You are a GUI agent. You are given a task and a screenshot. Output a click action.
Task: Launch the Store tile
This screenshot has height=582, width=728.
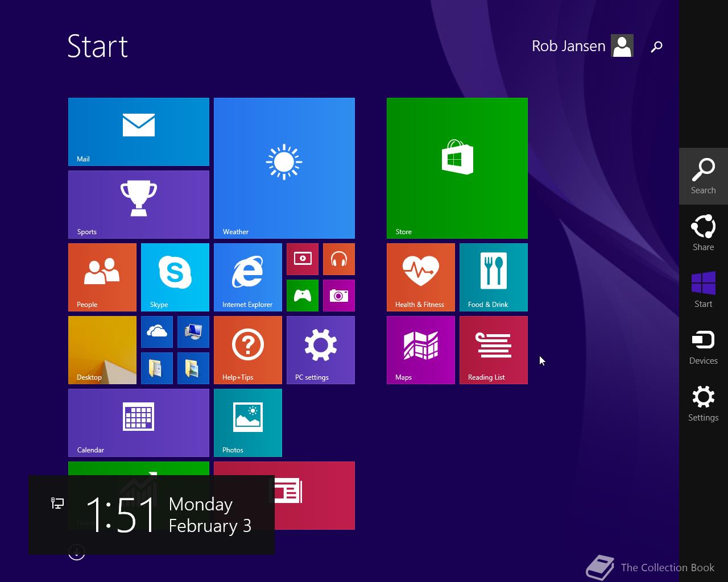[x=457, y=168]
